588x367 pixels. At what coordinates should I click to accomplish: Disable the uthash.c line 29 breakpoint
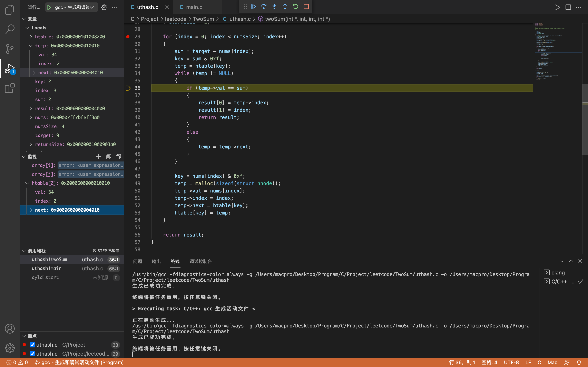click(32, 354)
